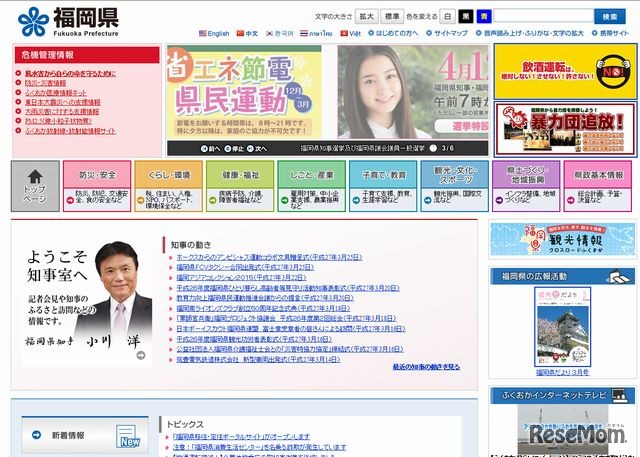
Task: Open the 健康・福祉 category tab
Action: [240, 175]
